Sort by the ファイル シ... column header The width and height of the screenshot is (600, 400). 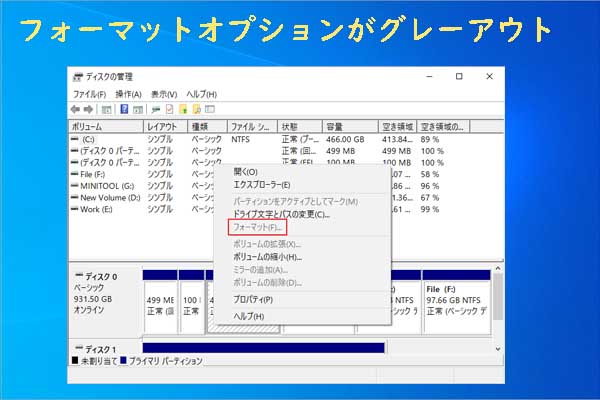[x=253, y=127]
